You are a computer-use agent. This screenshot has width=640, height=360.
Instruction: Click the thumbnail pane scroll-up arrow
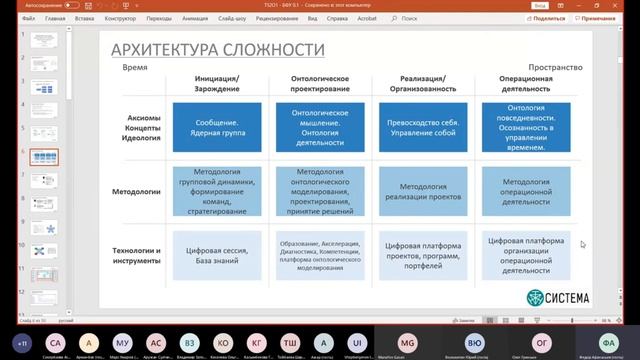tap(69, 29)
